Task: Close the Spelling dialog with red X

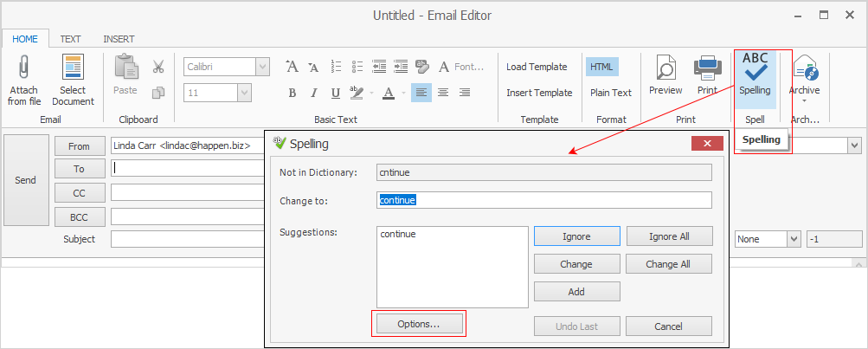Action: pos(707,144)
